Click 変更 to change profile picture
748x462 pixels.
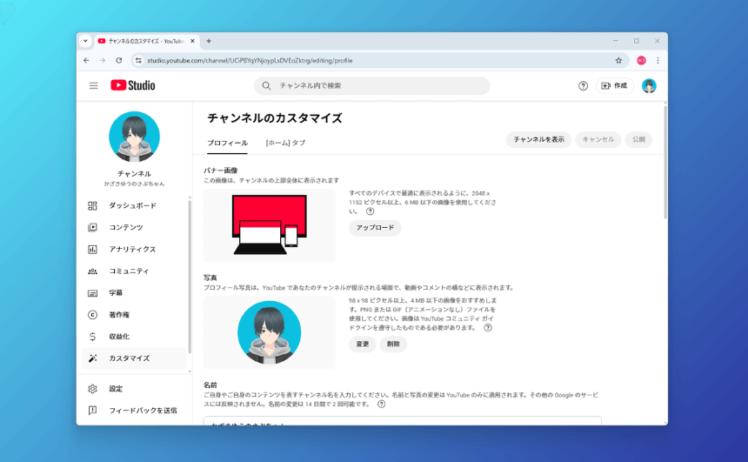362,344
